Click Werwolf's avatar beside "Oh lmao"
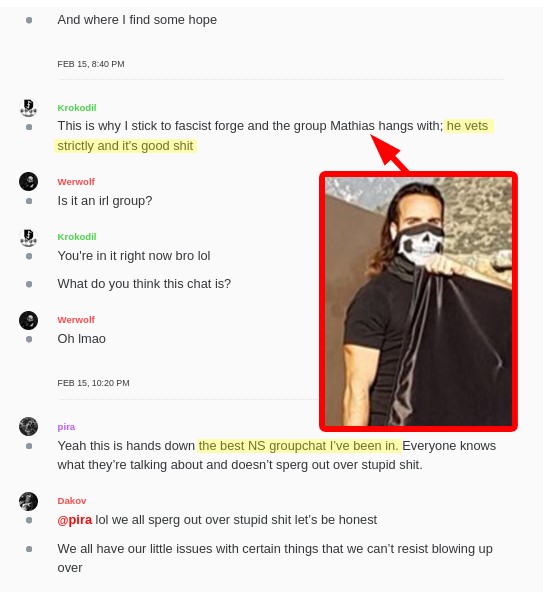This screenshot has width=543, height=602. pyautogui.click(x=28, y=320)
